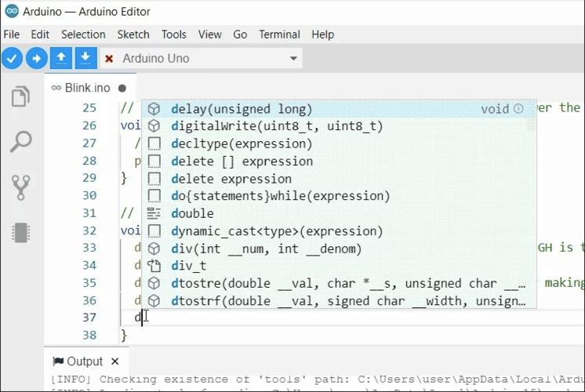
Task: Open the Edit menu
Action: pos(40,34)
